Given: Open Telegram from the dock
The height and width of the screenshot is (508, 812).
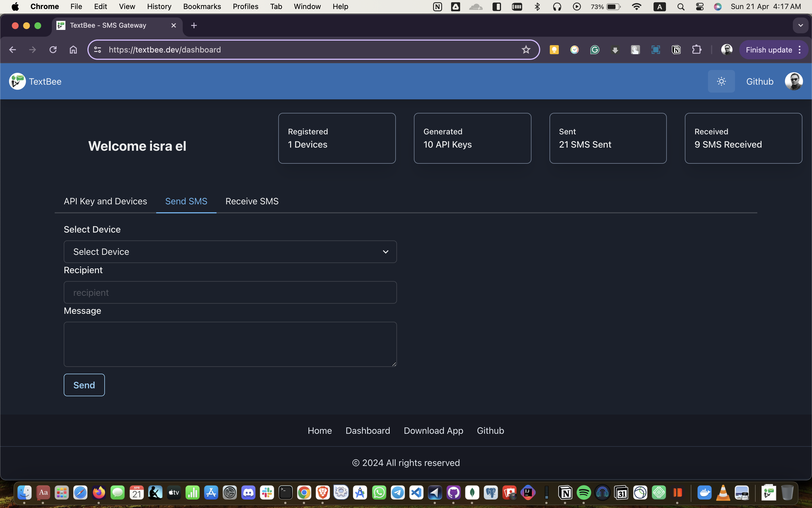Looking at the screenshot, I should (398, 493).
